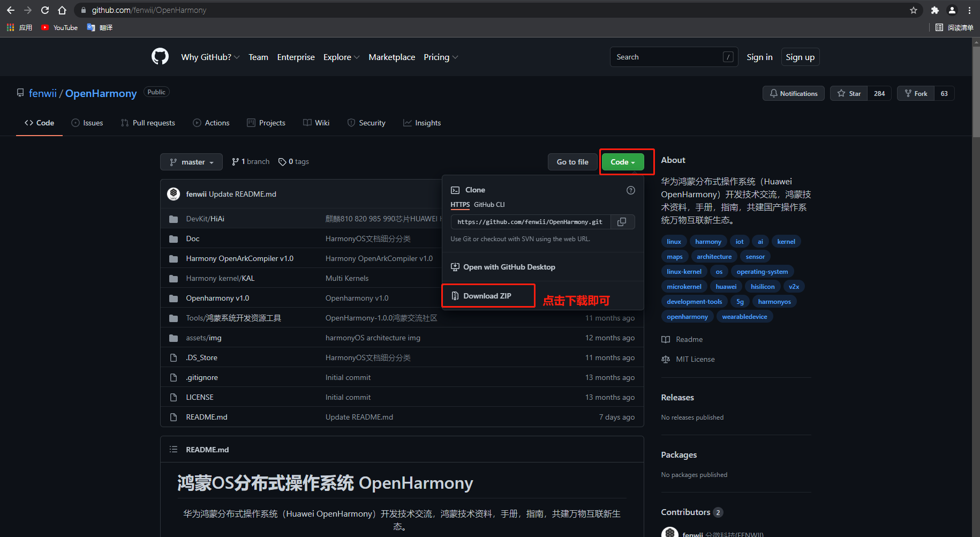Click Download ZIP
980x537 pixels.
tap(487, 296)
